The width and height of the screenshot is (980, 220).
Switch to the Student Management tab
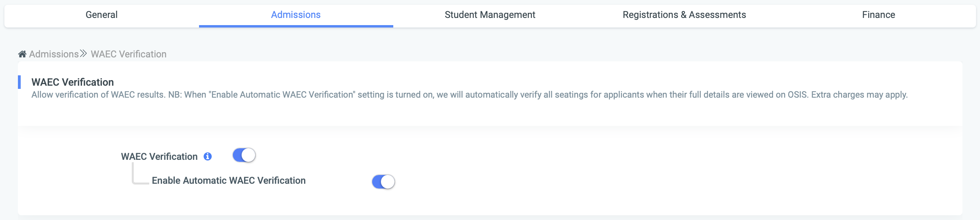point(490,15)
